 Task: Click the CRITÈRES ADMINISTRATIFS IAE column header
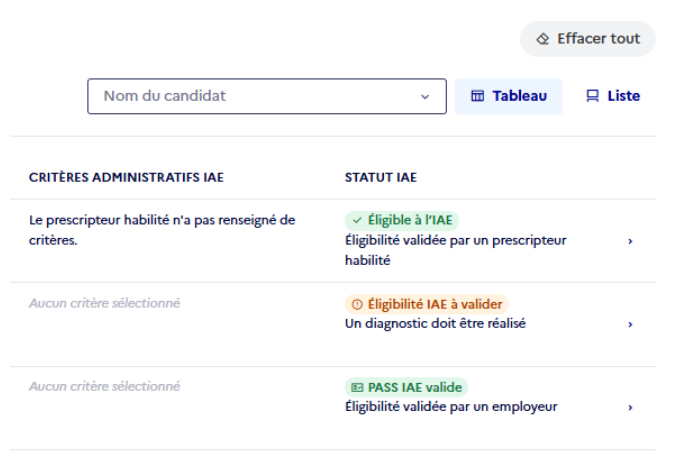coord(126,178)
